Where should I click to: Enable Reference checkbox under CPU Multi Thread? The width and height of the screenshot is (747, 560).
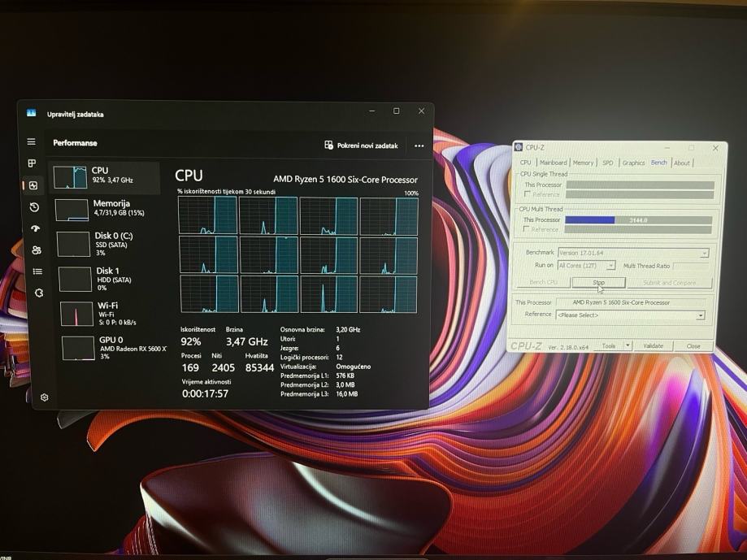pos(528,230)
